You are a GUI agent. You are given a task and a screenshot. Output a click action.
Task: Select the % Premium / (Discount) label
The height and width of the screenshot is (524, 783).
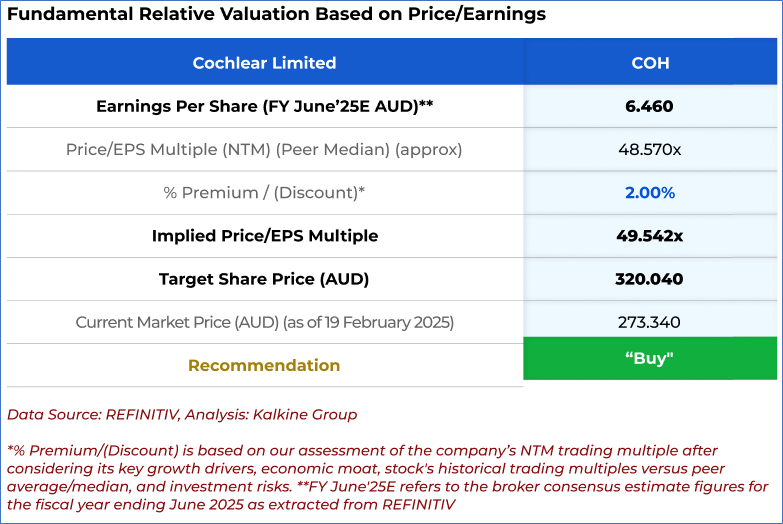(264, 193)
